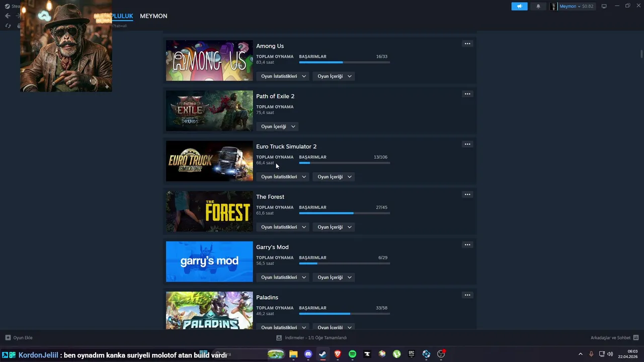Click Euro Truck Simulator 2 achievements progress bar

[344, 163]
